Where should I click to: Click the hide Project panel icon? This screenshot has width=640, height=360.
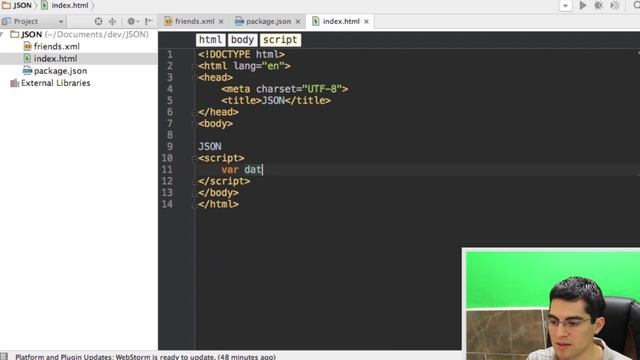pos(149,21)
